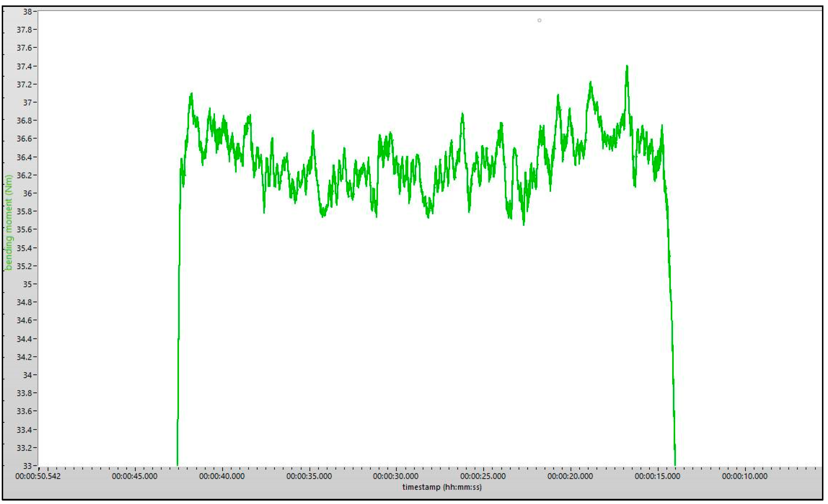This screenshot has height=504, width=828.
Task: Select the 38 y-axis maximum value
Action: click(x=27, y=12)
